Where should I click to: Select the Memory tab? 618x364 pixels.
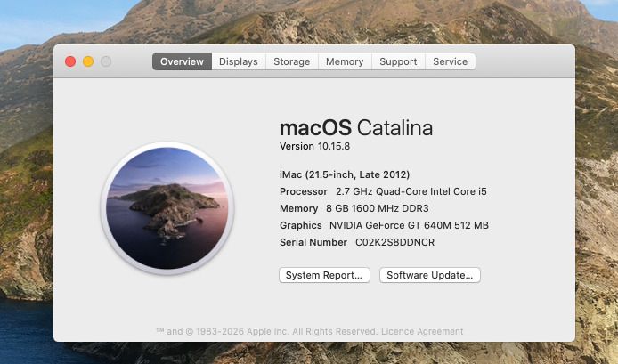coord(345,61)
